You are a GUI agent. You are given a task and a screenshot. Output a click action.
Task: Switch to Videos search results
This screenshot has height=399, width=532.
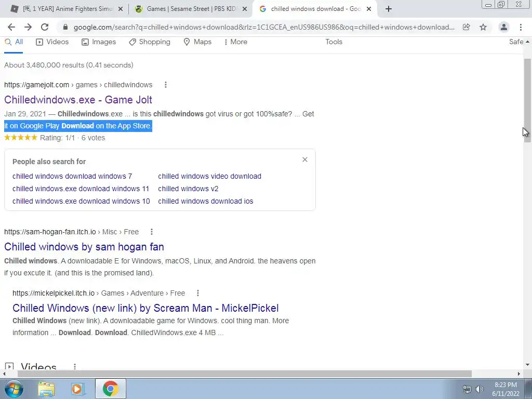pos(52,42)
